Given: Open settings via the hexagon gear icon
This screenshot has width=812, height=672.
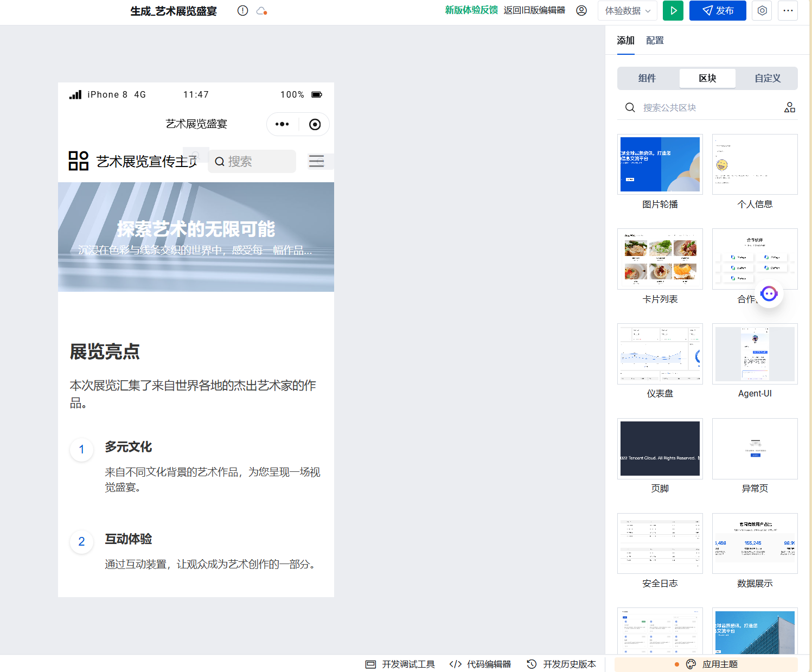Looking at the screenshot, I should [x=762, y=10].
